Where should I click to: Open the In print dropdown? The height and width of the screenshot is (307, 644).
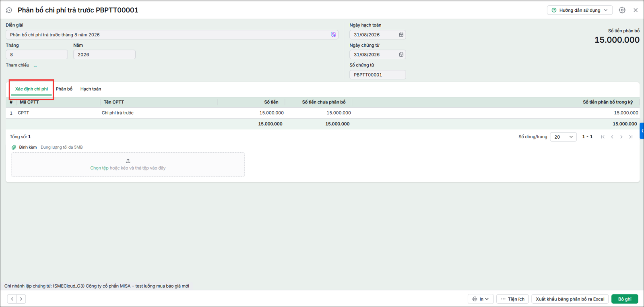coord(481,299)
